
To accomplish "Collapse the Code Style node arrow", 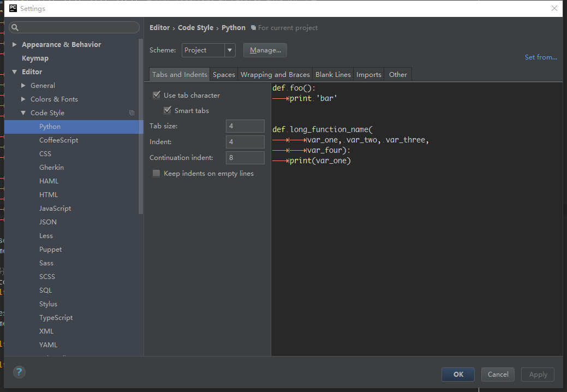I will click(x=23, y=113).
